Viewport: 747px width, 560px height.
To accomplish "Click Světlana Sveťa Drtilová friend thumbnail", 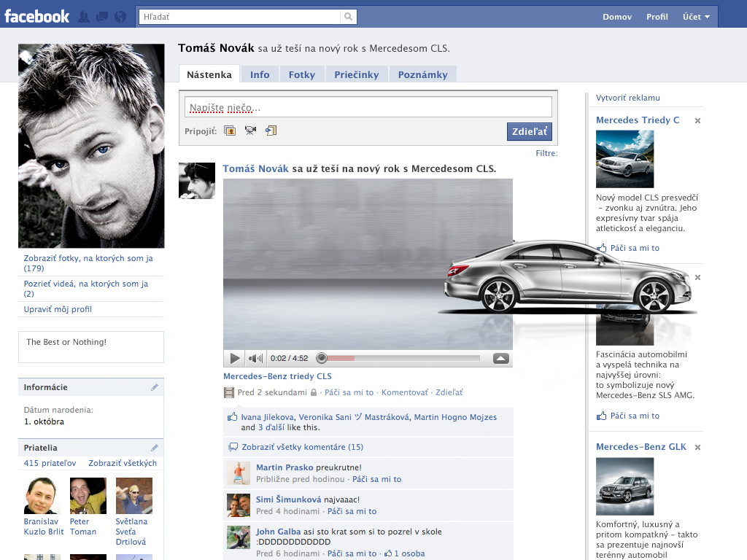I will (134, 496).
